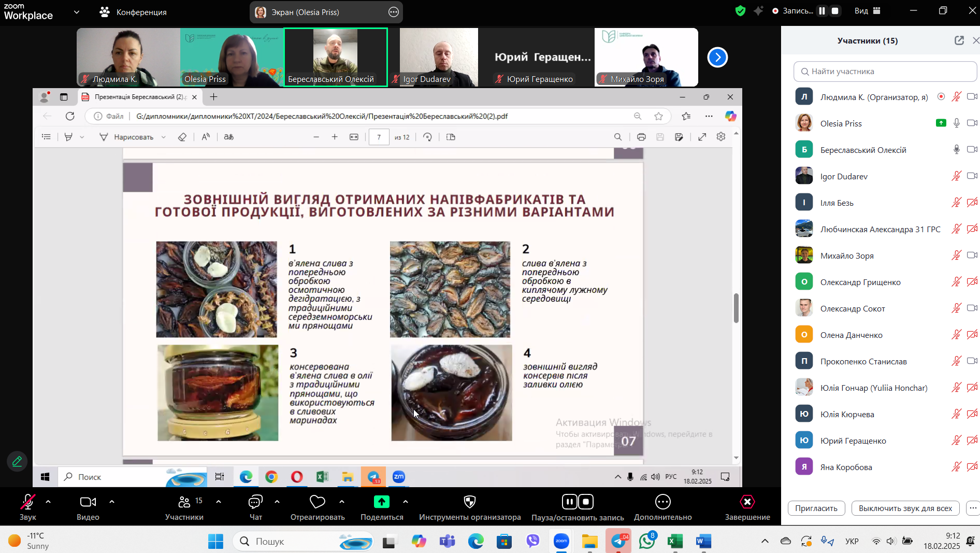Toggle microphone for Igor Dudarev
Viewport: 980px width, 553px height.
[956, 176]
